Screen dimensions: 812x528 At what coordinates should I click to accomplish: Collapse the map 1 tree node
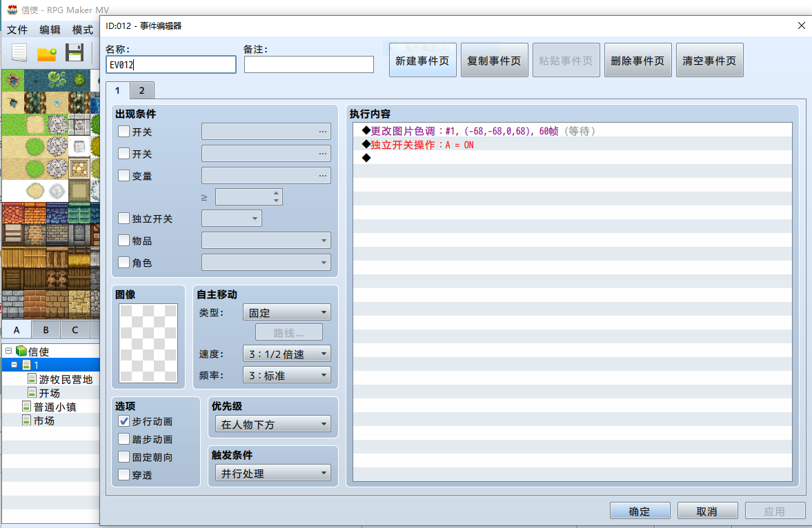tap(14, 365)
